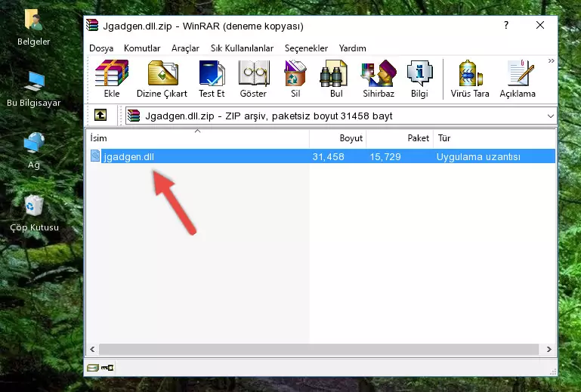The image size is (581, 392).
Task: Sort by the Paket column header
Action: (400, 138)
